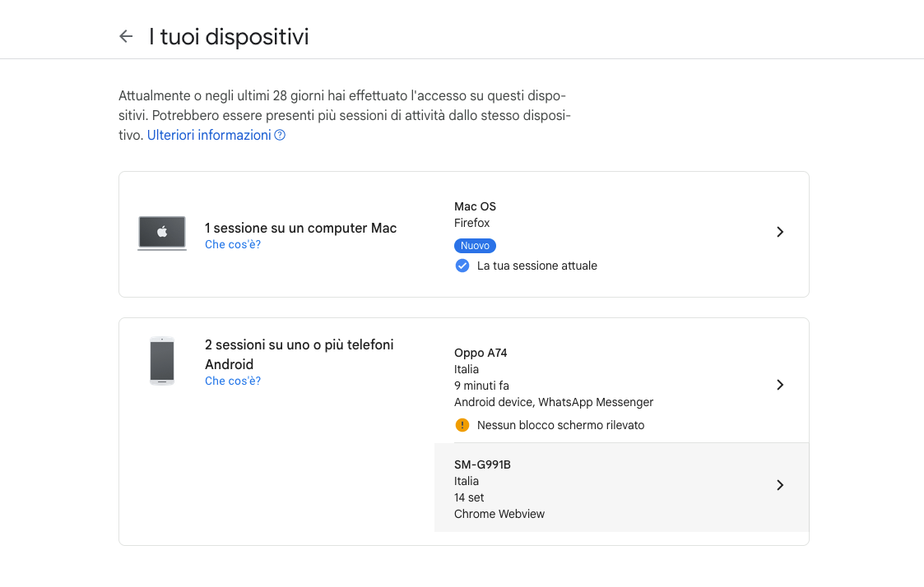Click the Mac laptop device icon

click(x=162, y=233)
